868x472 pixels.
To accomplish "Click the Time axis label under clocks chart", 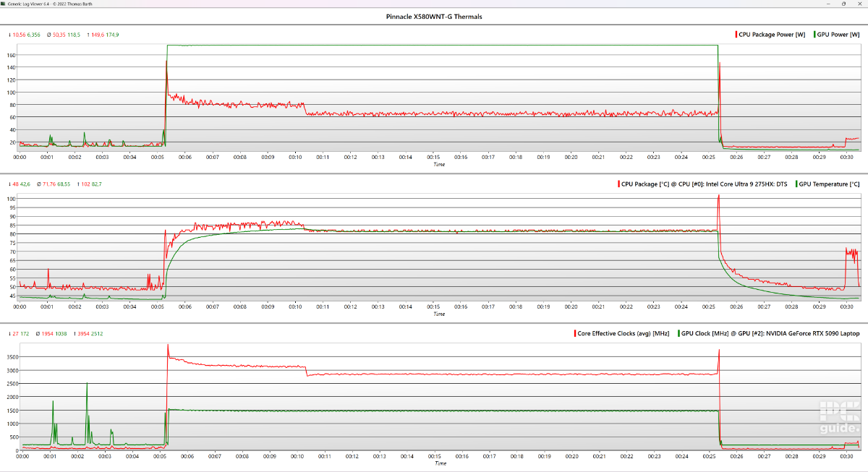I will click(439, 463).
